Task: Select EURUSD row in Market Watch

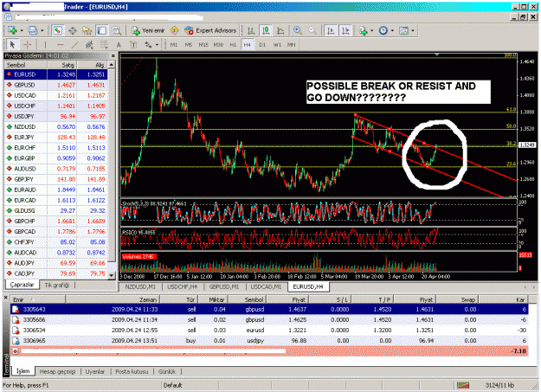Action: [56, 74]
